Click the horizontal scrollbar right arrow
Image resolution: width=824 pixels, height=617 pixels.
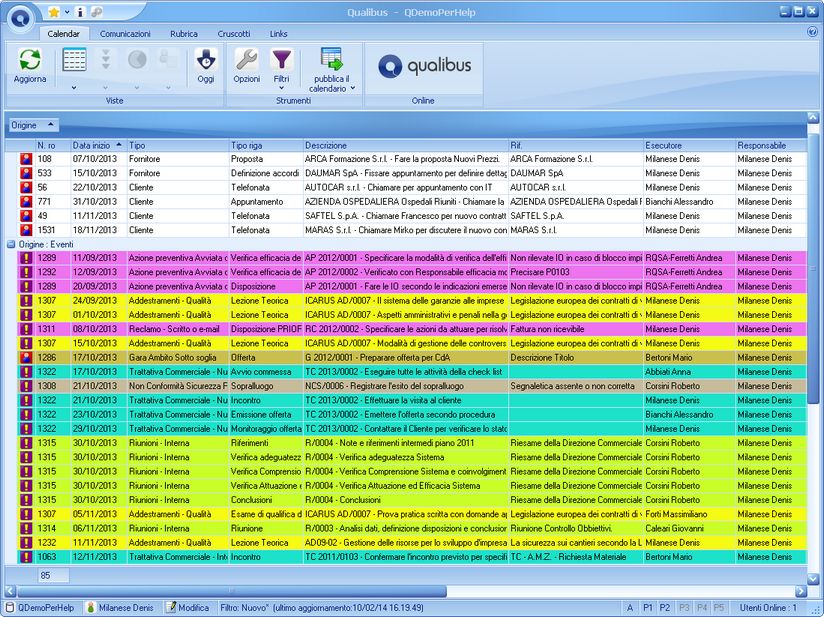[x=800, y=591]
